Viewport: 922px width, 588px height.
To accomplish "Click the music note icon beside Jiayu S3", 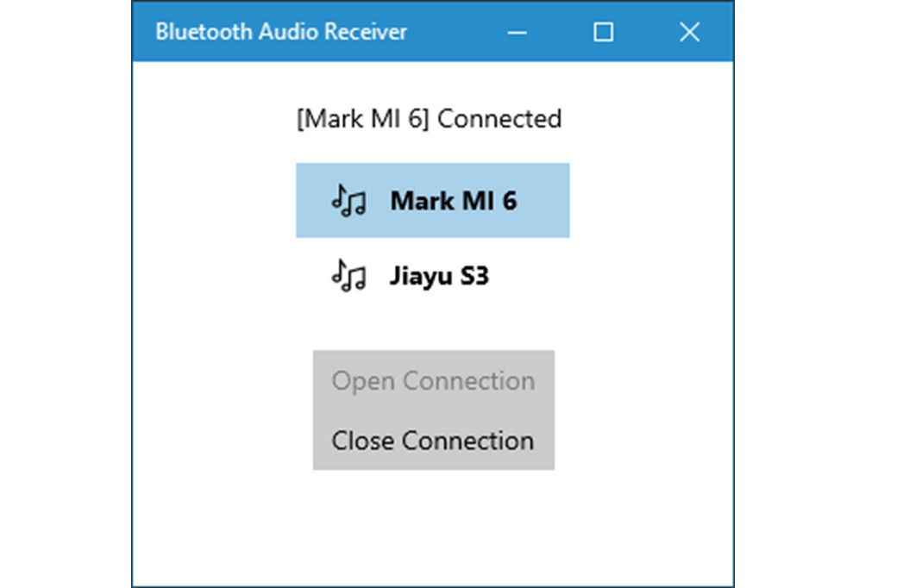I will point(348,276).
